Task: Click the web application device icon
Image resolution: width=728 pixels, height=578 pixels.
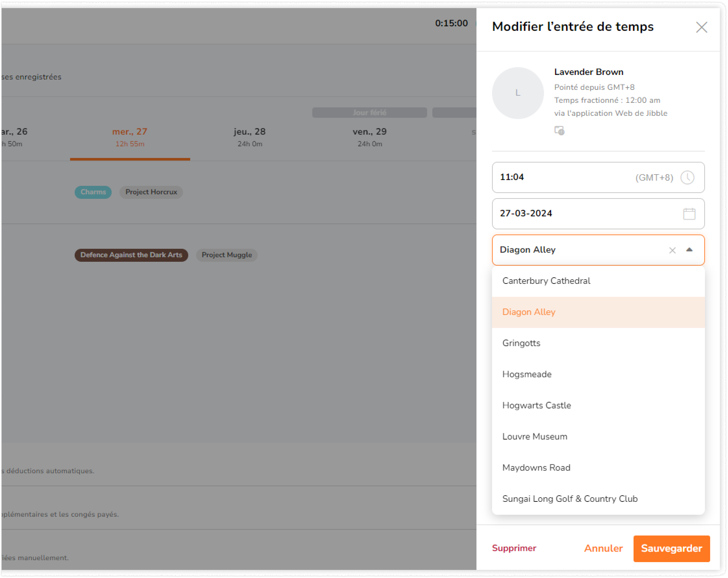Action: tap(559, 130)
